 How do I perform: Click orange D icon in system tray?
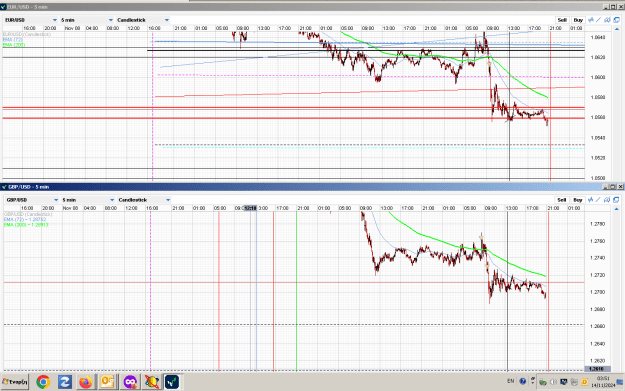(x=585, y=382)
